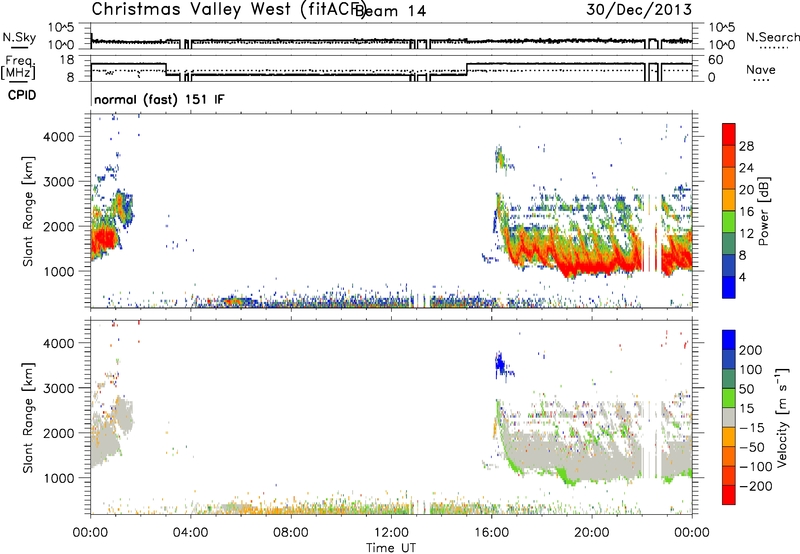
Task: Click the "20" label on Power color bar
Action: coord(746,190)
